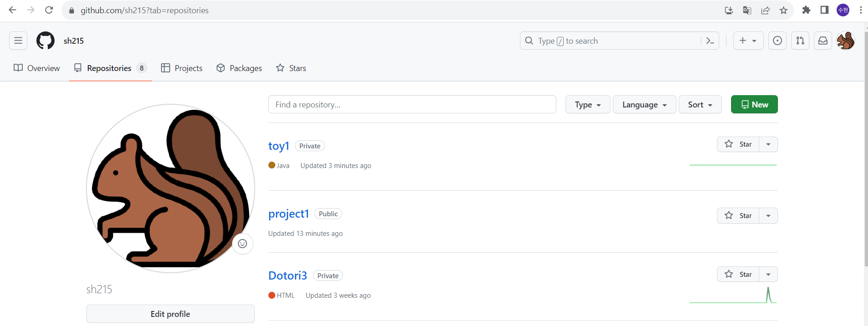Open the hamburger navigation menu
Screen dimensions: 868x326
(18, 41)
